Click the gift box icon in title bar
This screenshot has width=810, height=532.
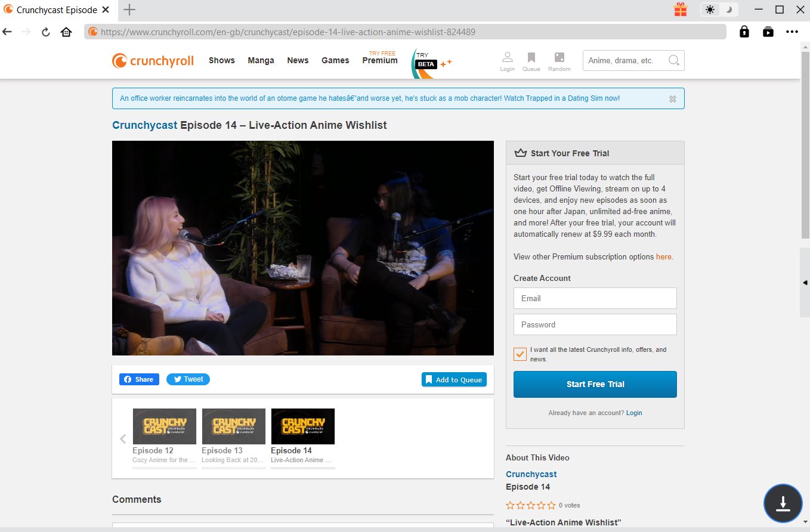681,10
